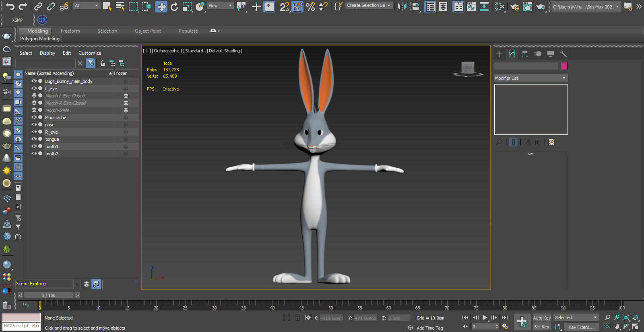
Task: Click the Play Animation button
Action: click(485, 318)
